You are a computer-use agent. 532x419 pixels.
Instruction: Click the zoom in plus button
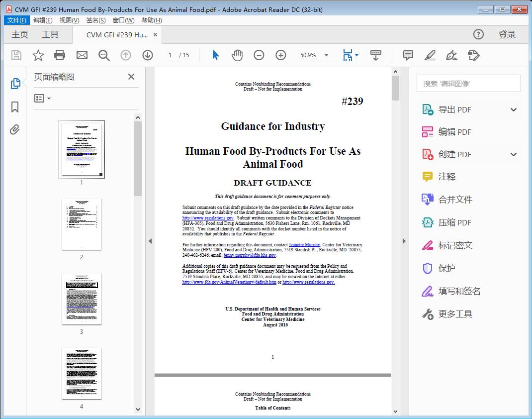(x=281, y=55)
